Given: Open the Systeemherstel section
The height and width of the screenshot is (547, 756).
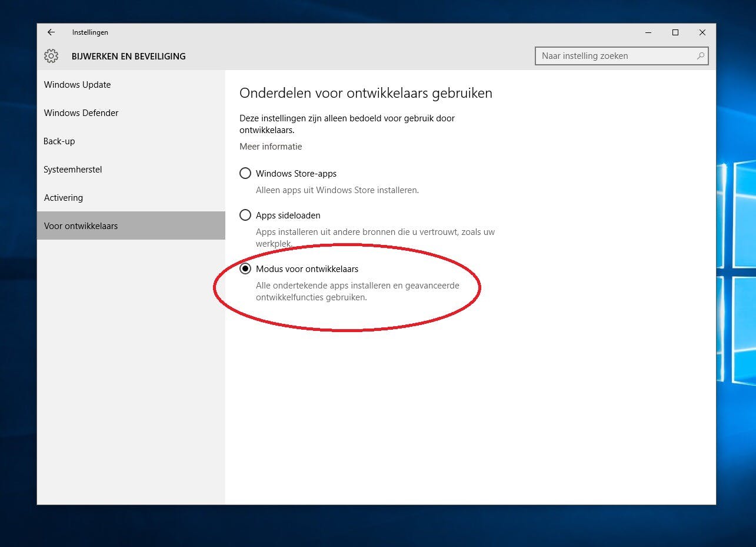Looking at the screenshot, I should click(x=131, y=170).
